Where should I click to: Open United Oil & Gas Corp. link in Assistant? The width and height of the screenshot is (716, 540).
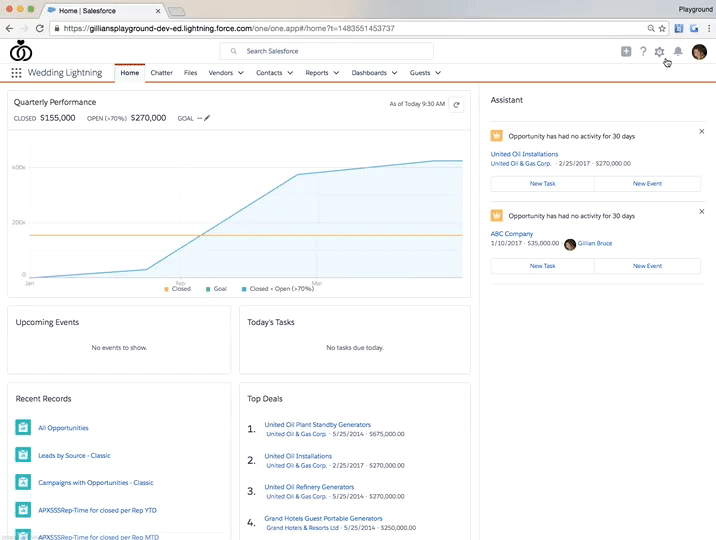521,163
